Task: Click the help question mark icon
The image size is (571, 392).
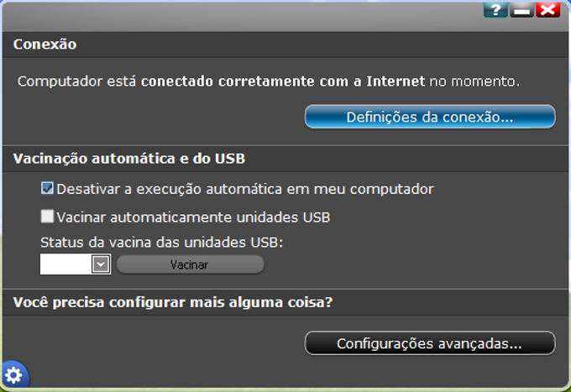Action: coord(495,9)
